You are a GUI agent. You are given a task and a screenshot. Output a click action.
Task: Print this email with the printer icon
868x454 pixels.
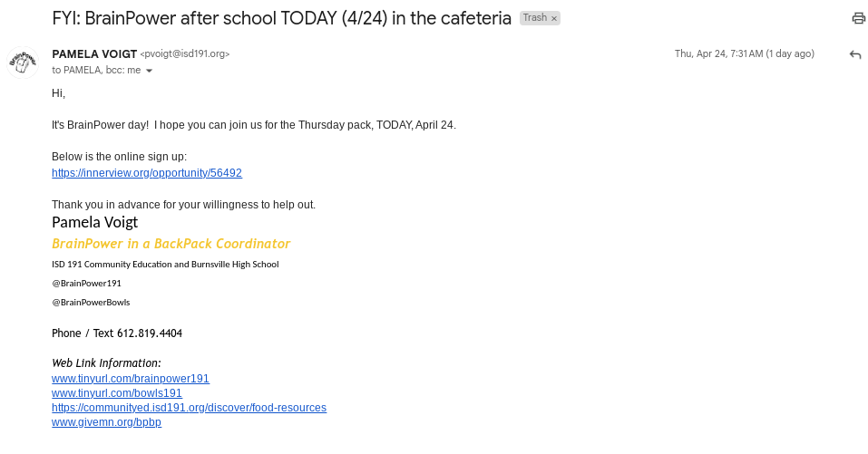tap(858, 18)
